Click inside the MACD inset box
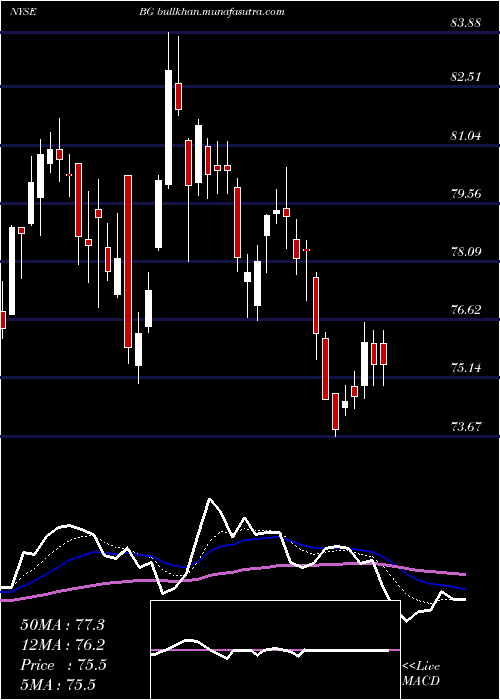The image size is (500, 700). point(275,650)
